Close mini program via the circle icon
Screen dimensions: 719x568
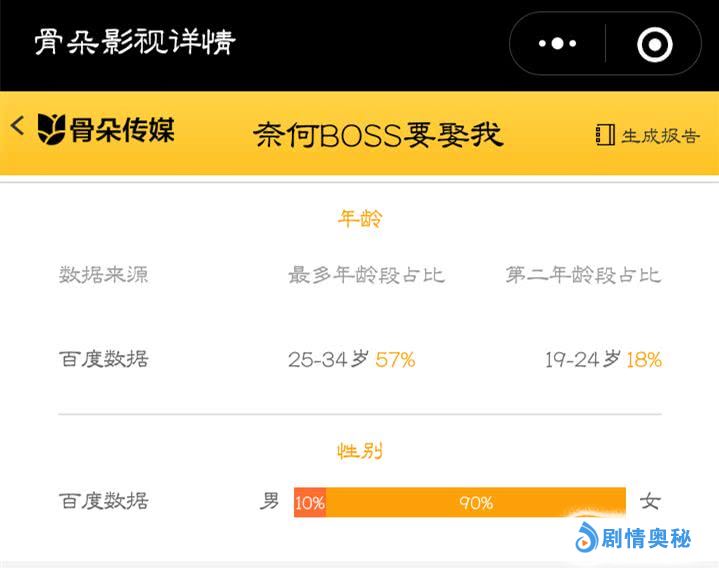654,44
